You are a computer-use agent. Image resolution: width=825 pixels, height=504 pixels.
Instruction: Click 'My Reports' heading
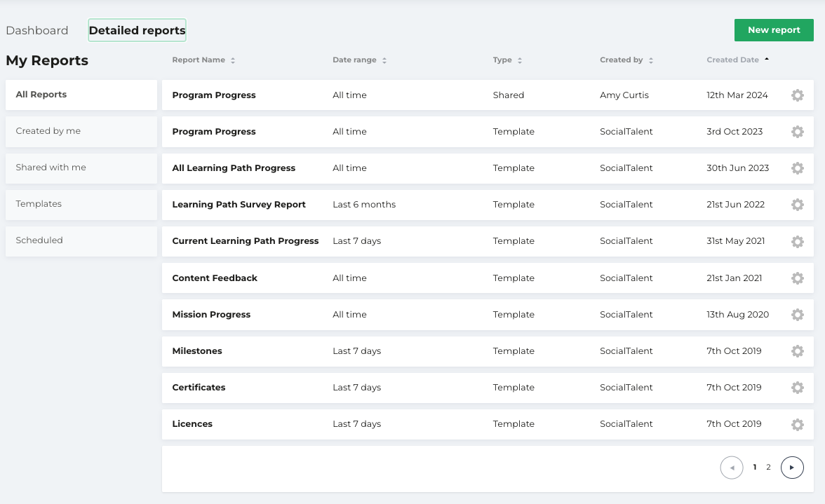point(47,60)
